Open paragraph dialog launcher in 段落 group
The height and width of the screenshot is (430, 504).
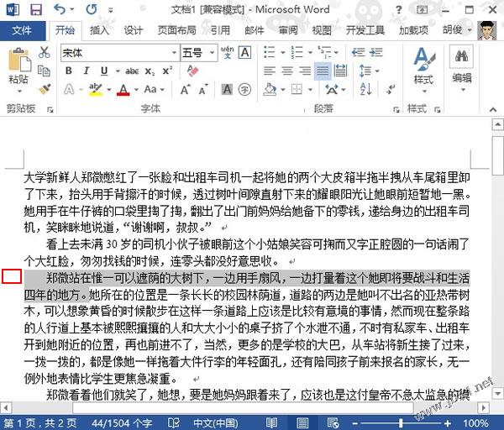[396, 110]
